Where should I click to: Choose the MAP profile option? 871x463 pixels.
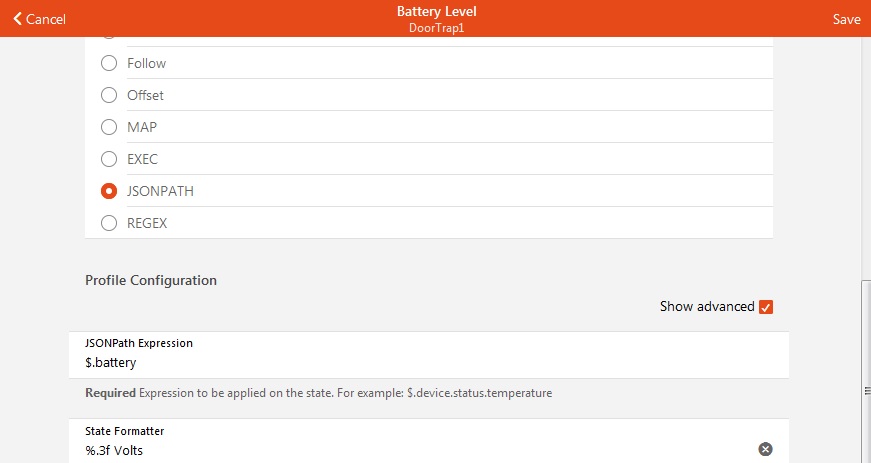pyautogui.click(x=109, y=127)
